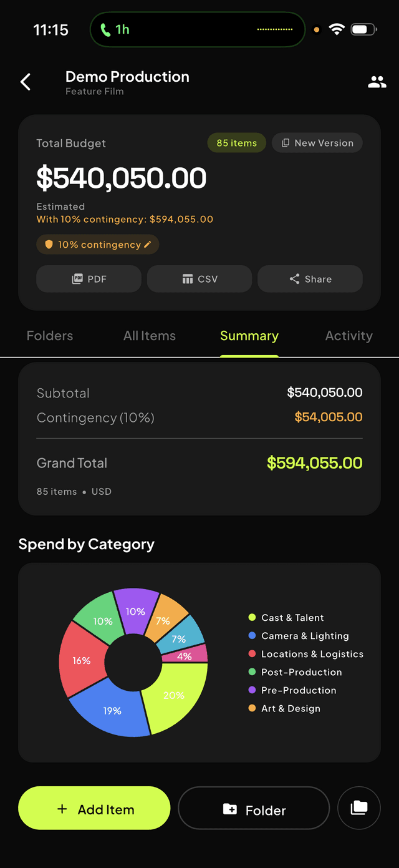Open the All Items tab
Image resolution: width=399 pixels, height=868 pixels.
click(149, 336)
